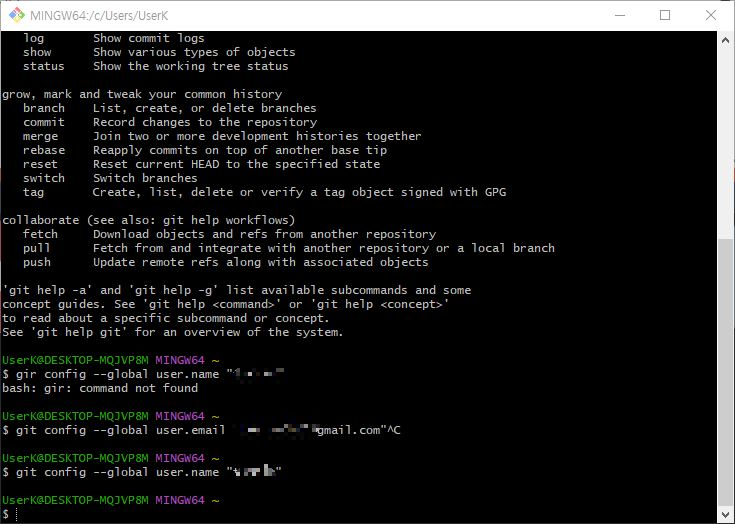The height and width of the screenshot is (524, 735).
Task: Click the 'switch' command name
Action: point(44,178)
